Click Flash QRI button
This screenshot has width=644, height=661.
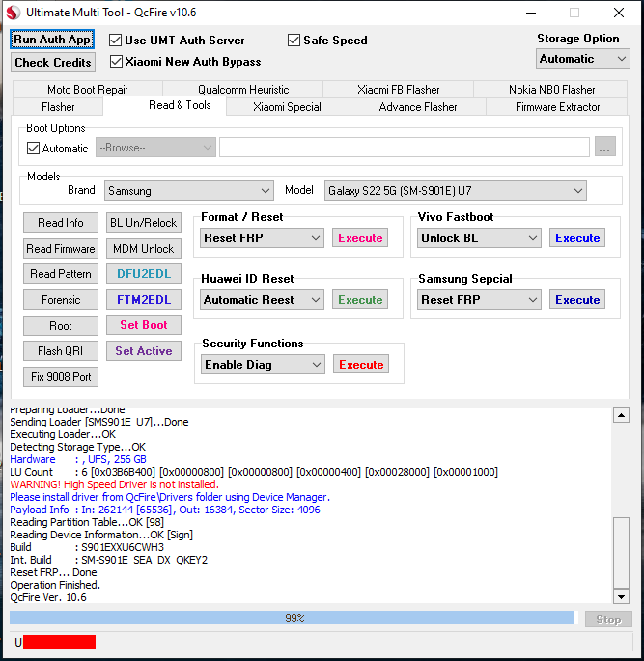point(61,351)
